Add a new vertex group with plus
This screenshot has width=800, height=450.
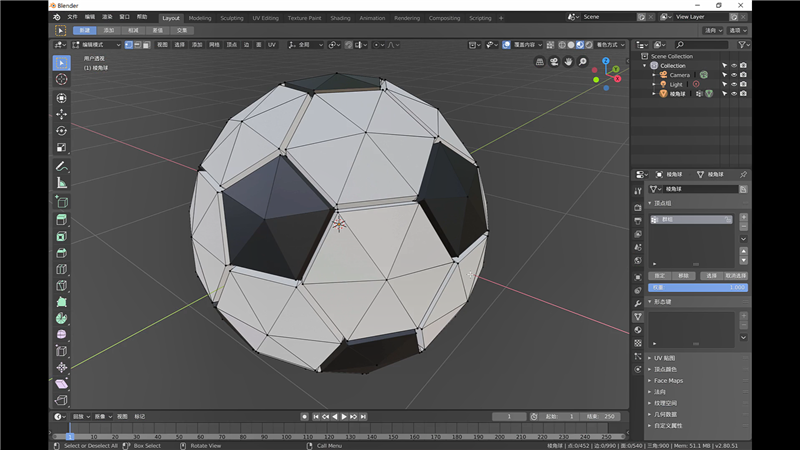click(x=743, y=217)
